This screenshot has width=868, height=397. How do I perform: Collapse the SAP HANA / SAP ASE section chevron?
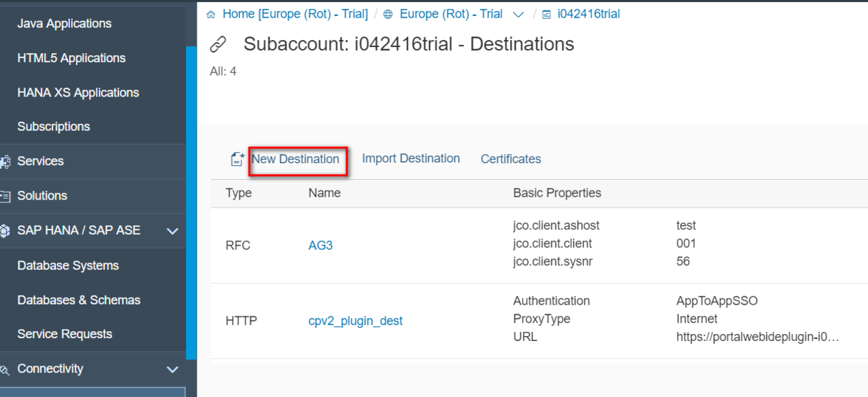click(172, 230)
